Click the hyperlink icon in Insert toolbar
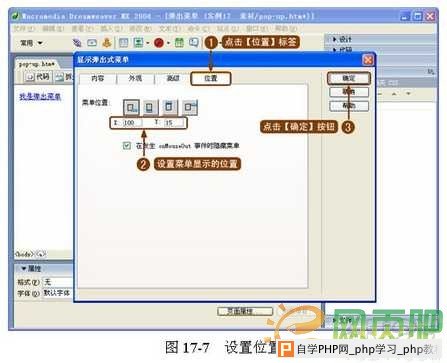This screenshot has width=447, height=363. pos(77,43)
